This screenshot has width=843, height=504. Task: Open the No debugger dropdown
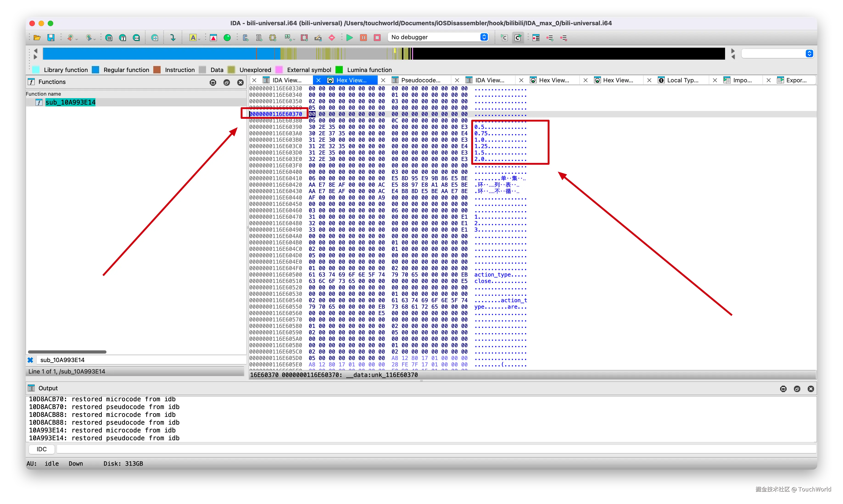(438, 37)
